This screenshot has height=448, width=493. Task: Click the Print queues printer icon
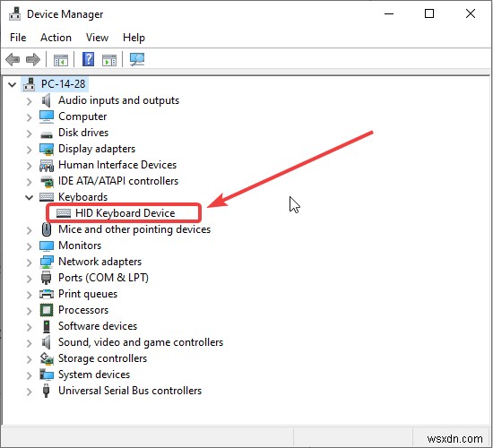(47, 294)
